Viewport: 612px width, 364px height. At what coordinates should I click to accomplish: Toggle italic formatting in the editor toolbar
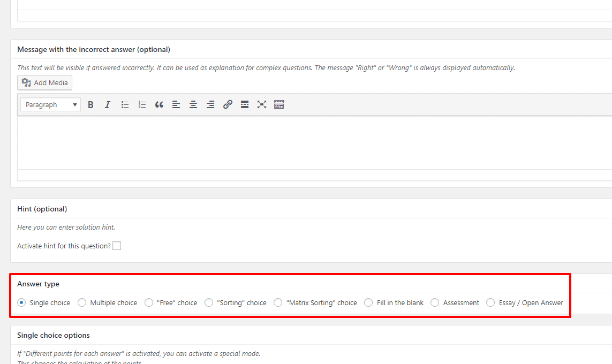pos(107,104)
